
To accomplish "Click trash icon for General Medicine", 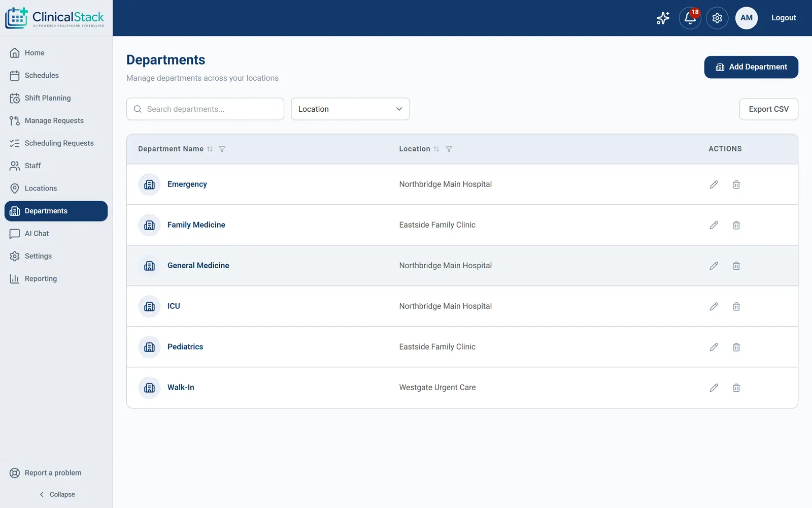I will click(x=736, y=266).
